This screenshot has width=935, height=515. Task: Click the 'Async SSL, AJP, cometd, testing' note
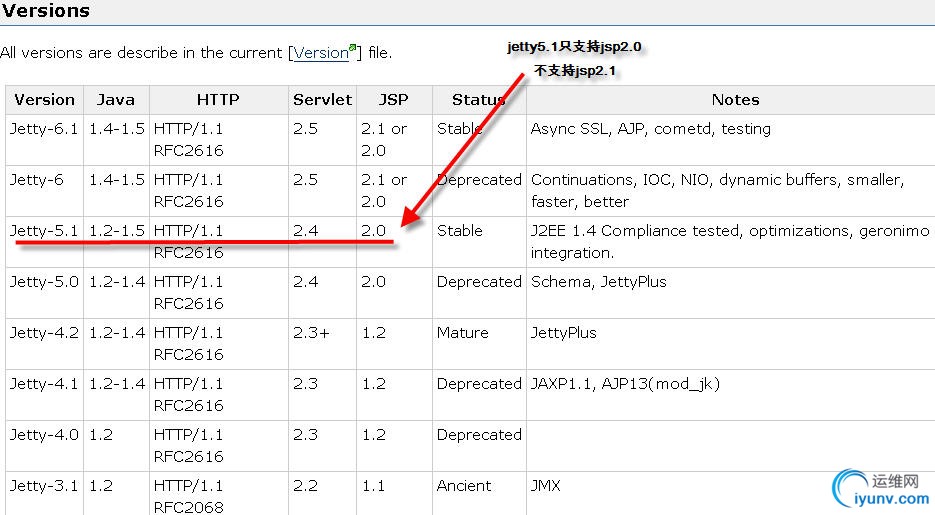tap(651, 129)
